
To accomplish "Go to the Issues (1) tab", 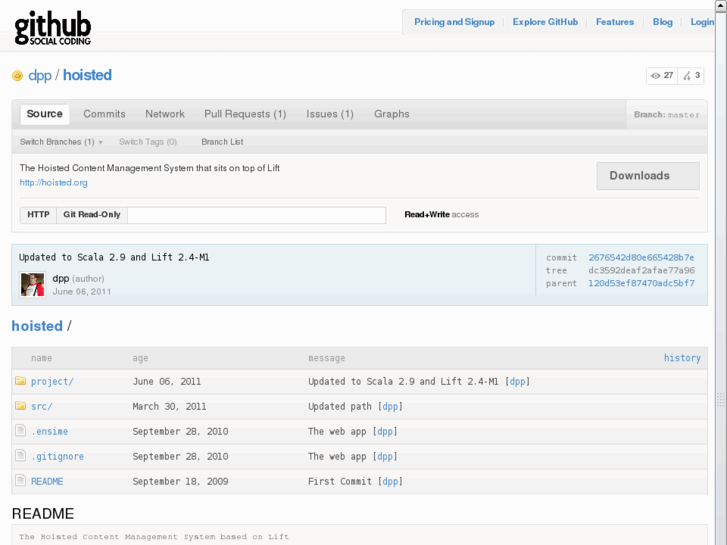I will 330,114.
